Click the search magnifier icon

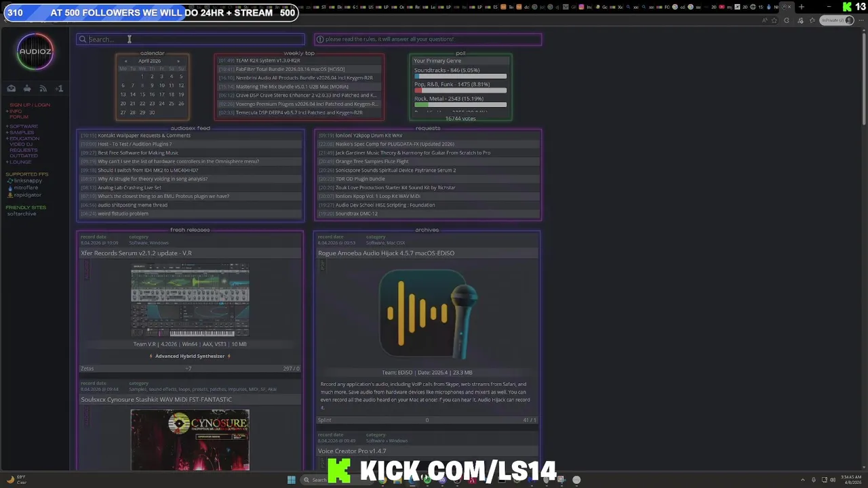point(83,39)
